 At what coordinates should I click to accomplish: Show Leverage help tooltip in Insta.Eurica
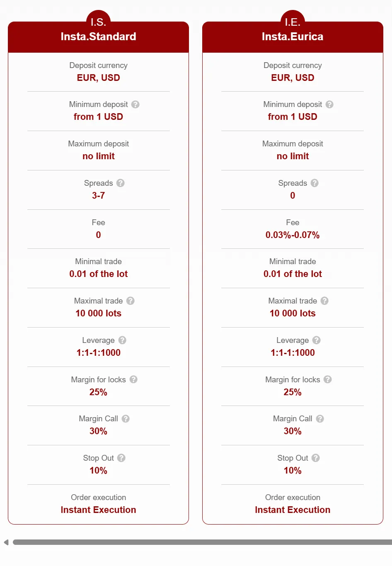(x=317, y=340)
